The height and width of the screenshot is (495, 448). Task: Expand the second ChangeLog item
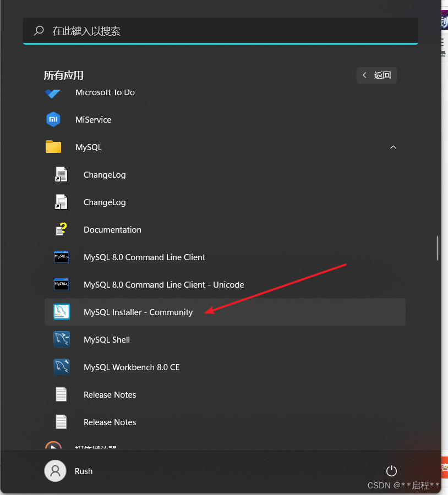coord(105,202)
